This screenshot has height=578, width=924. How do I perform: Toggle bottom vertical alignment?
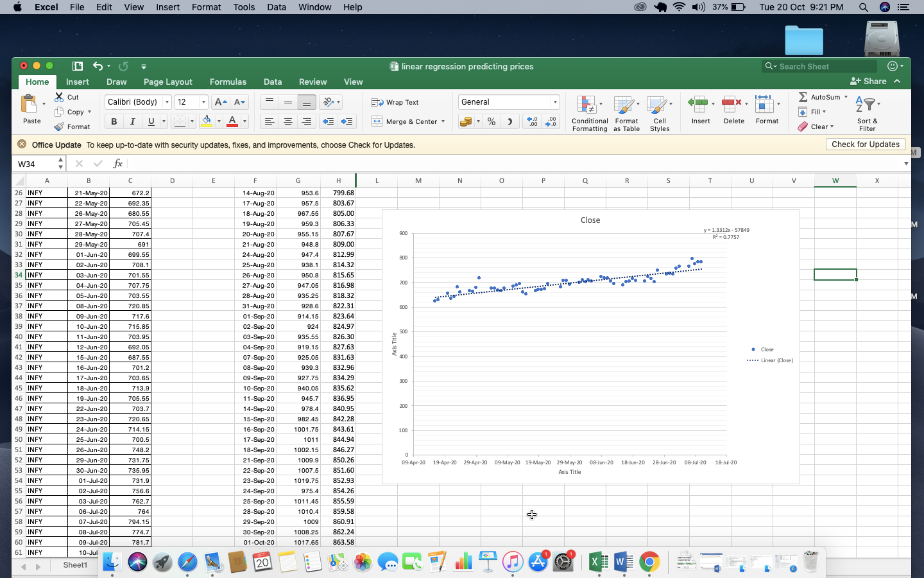[307, 102]
